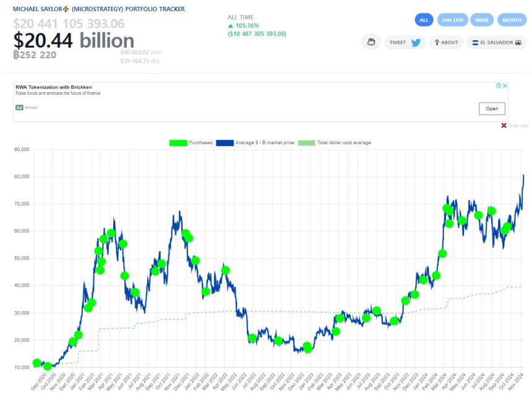The height and width of the screenshot is (401, 532).
Task: Click the red X hide ads icon
Action: 504,126
